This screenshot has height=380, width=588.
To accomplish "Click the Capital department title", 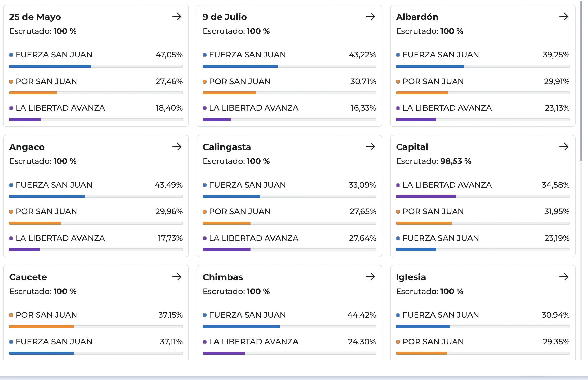I will (412, 147).
